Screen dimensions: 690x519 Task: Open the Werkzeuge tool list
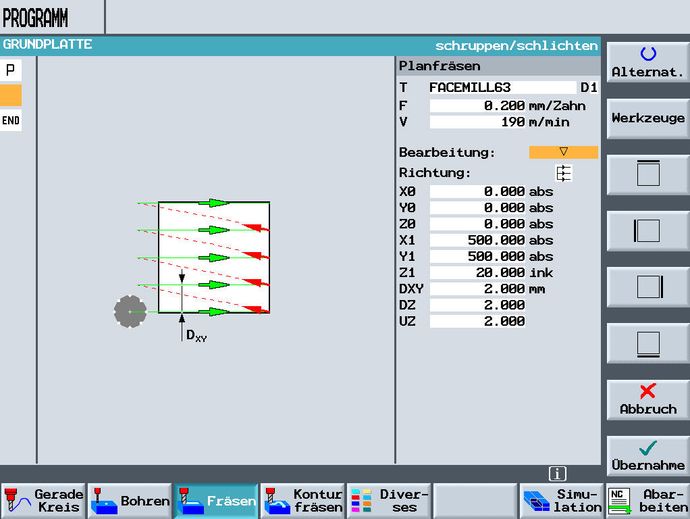click(648, 118)
